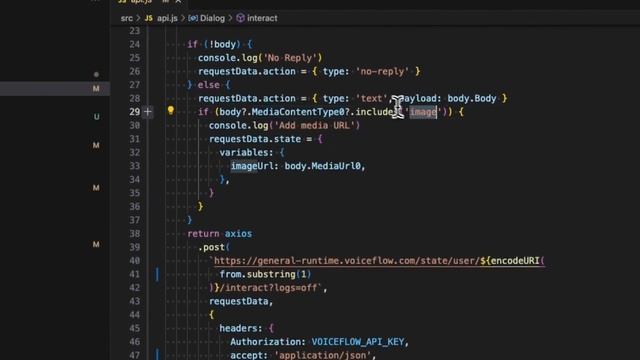Click '.post(' on line 39
Image resolution: width=640 pixels, height=360 pixels.
[x=214, y=247]
